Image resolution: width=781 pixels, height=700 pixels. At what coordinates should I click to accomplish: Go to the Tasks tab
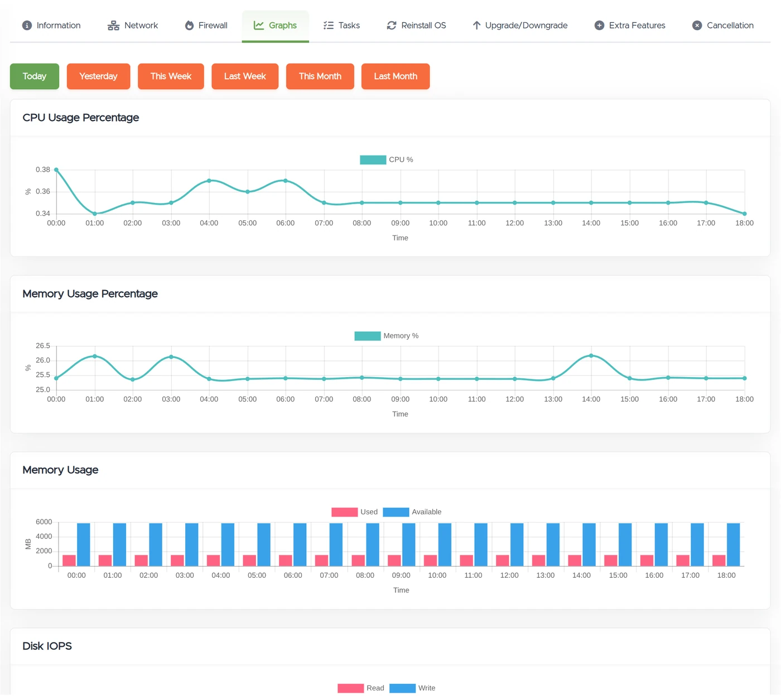(x=341, y=26)
